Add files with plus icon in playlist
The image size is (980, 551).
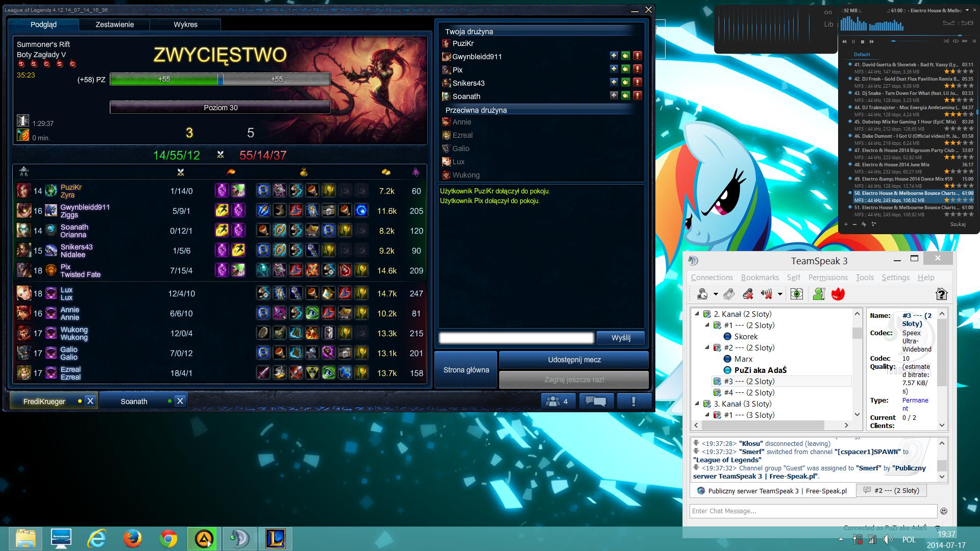(x=846, y=224)
